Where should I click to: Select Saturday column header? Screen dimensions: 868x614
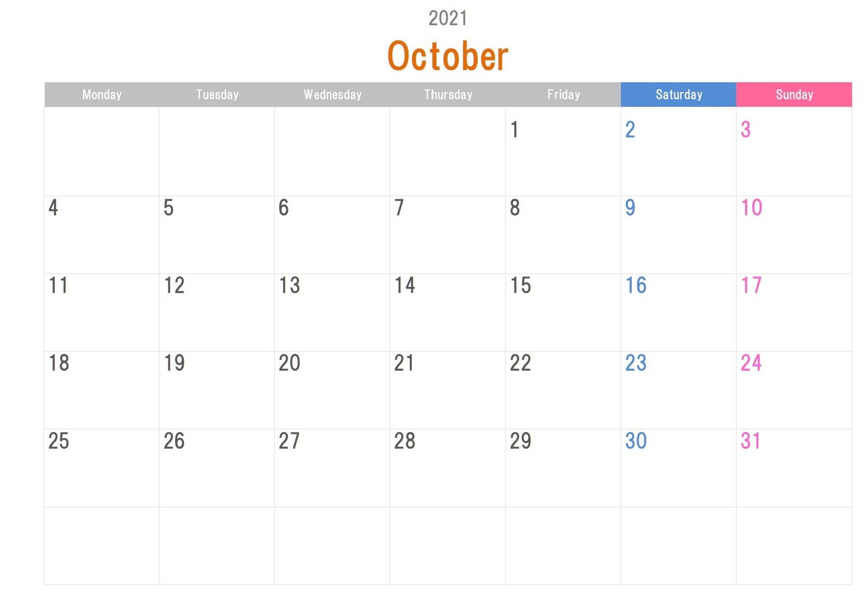click(x=678, y=94)
